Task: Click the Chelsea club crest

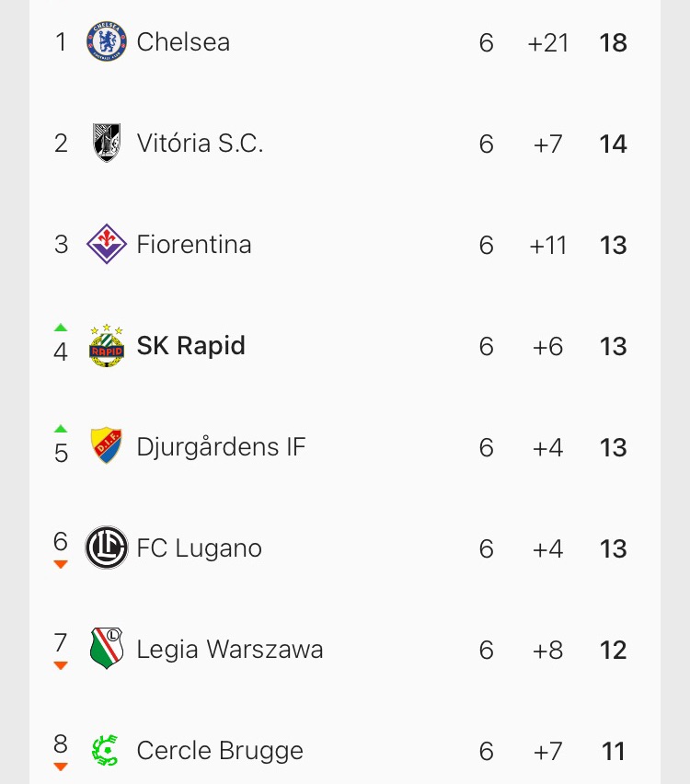Action: (x=106, y=42)
